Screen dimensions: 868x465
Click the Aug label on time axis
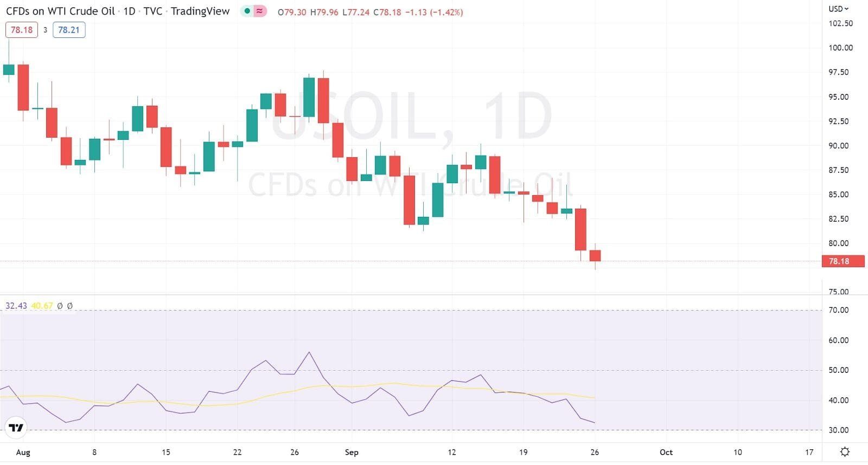23,452
